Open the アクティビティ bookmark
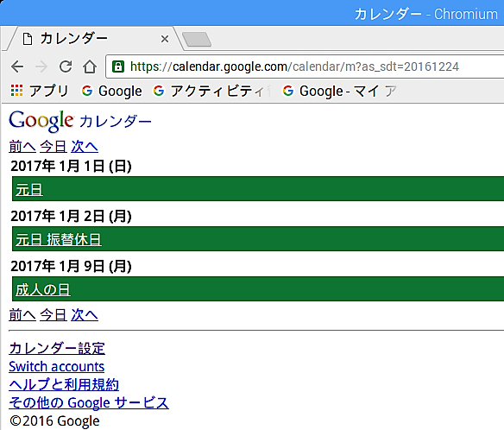The height and width of the screenshot is (430, 504). tap(211, 91)
